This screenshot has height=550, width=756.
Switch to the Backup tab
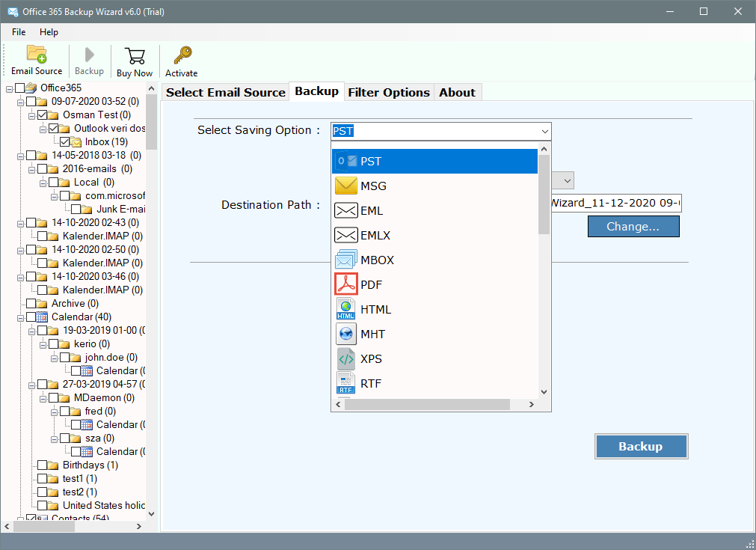[317, 91]
